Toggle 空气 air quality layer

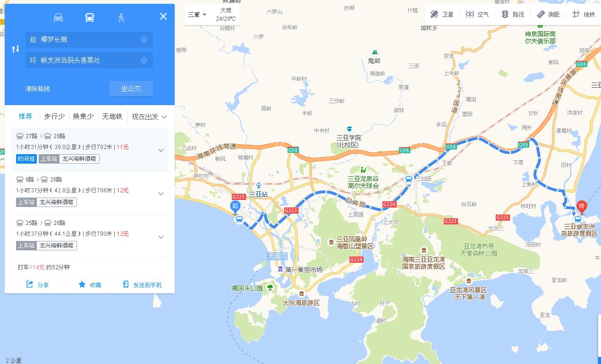[477, 14]
